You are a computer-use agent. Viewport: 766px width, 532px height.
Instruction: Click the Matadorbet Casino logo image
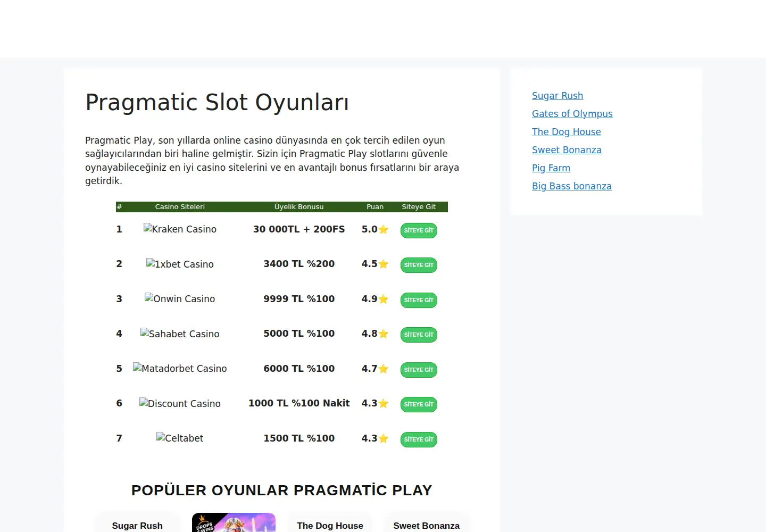180,369
